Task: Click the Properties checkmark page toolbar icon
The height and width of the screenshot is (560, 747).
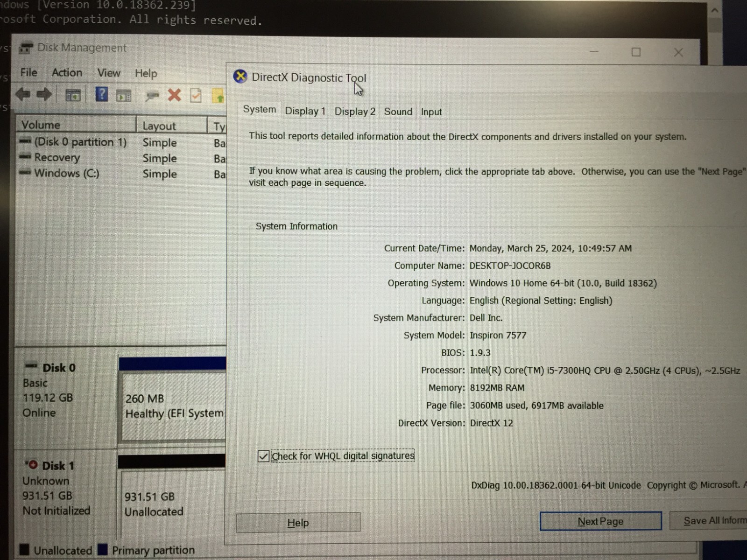Action: coord(196,96)
